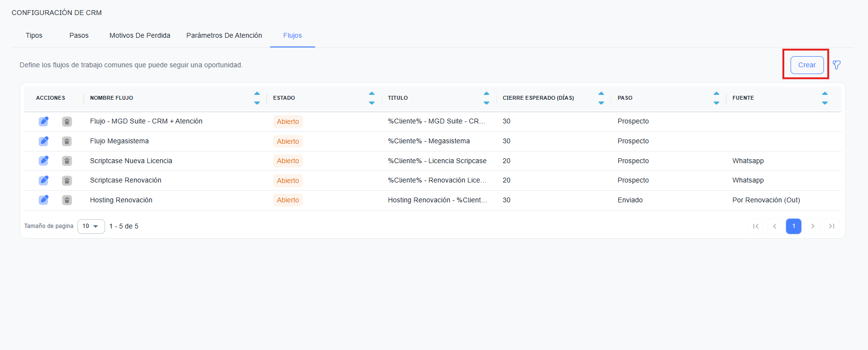Open the page size dropdown showing 10
This screenshot has width=868, height=350.
pos(91,226)
